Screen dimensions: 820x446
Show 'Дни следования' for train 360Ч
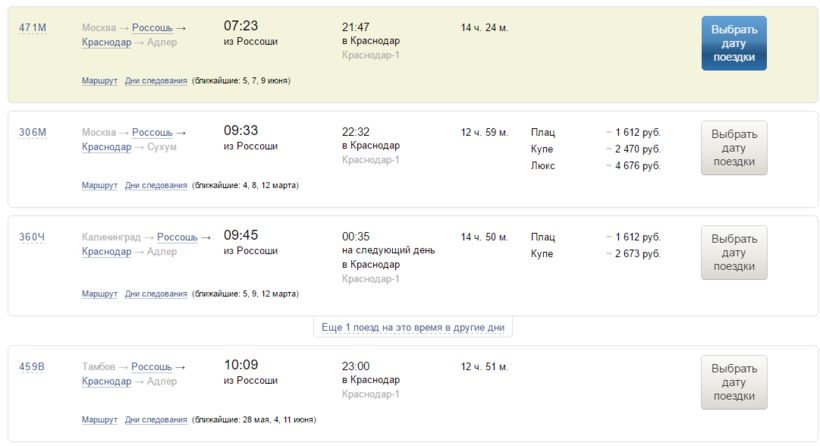click(156, 294)
